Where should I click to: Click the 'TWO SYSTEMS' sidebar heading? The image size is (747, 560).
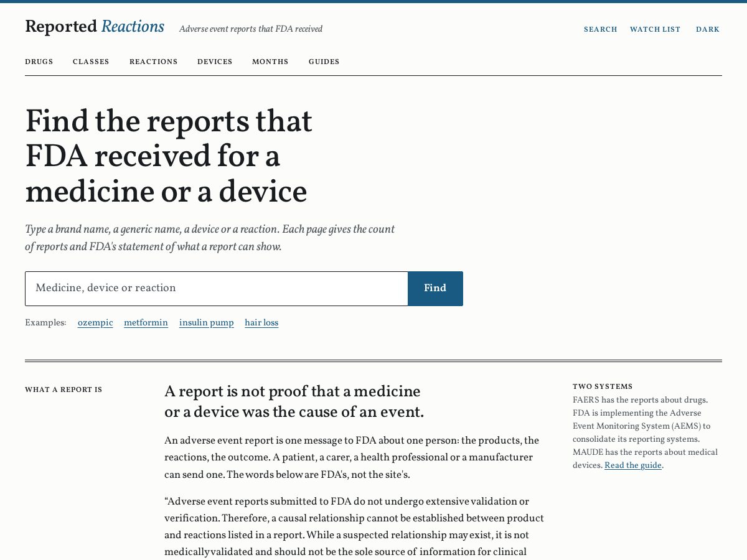(603, 387)
